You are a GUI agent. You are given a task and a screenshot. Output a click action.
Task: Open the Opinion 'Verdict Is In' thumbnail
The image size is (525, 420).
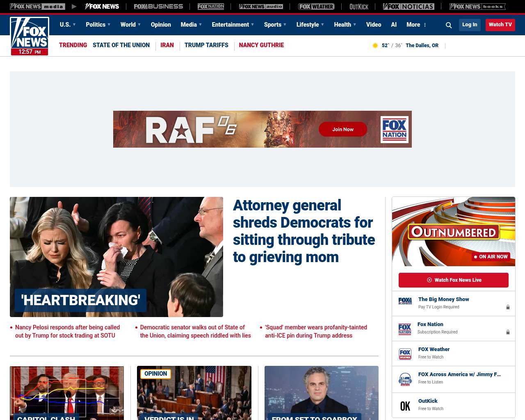[194, 393]
